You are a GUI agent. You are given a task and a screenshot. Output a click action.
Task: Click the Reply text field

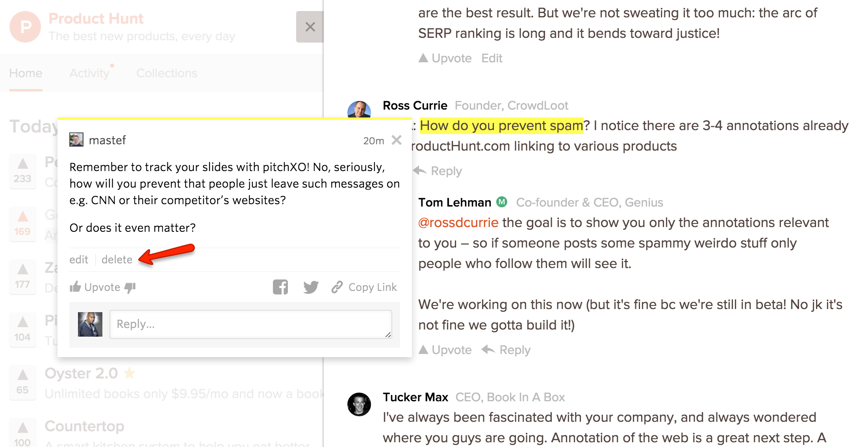pyautogui.click(x=251, y=324)
